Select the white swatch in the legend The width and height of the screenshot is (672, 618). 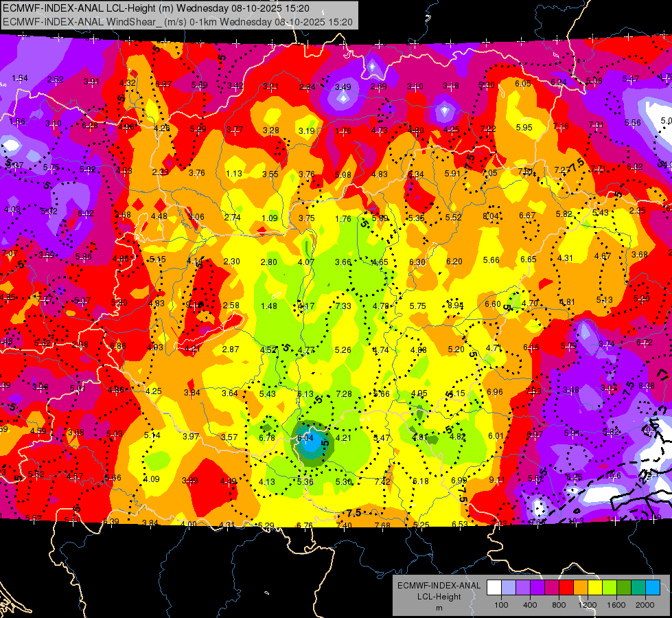pyautogui.click(x=494, y=588)
